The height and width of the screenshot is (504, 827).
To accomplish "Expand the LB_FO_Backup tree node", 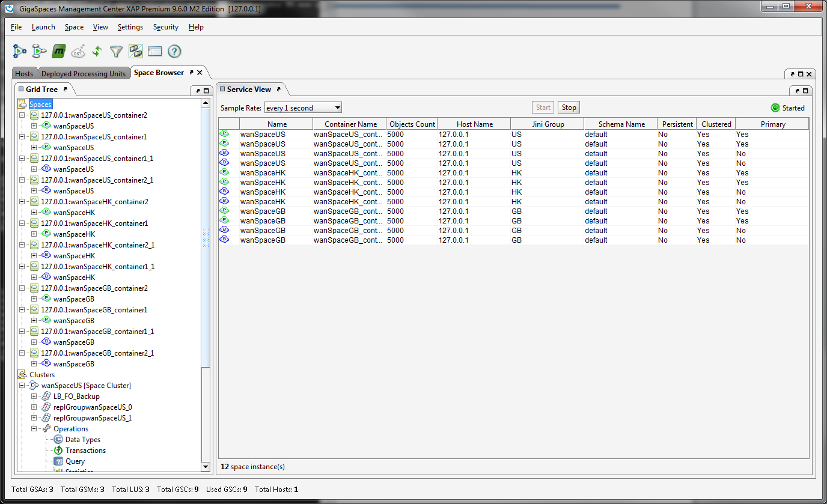I will pos(34,396).
